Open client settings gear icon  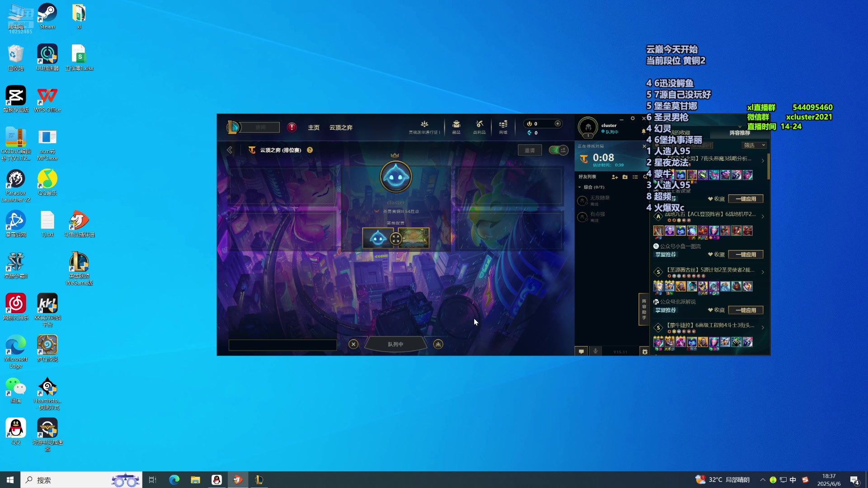632,118
